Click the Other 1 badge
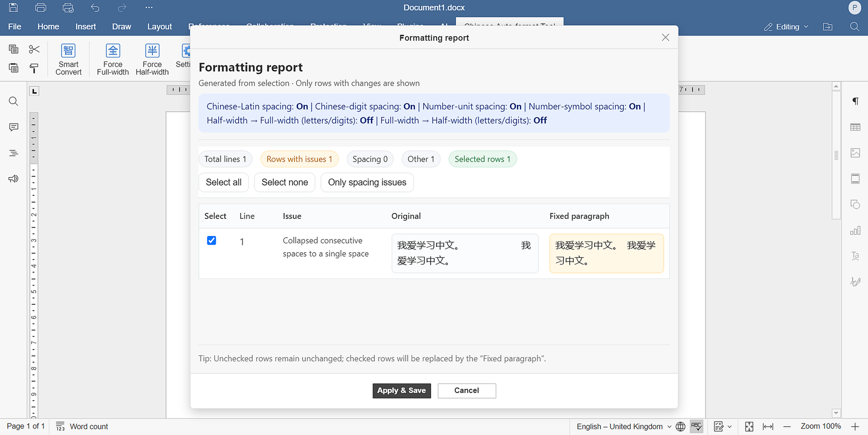868x435 pixels. (421, 159)
